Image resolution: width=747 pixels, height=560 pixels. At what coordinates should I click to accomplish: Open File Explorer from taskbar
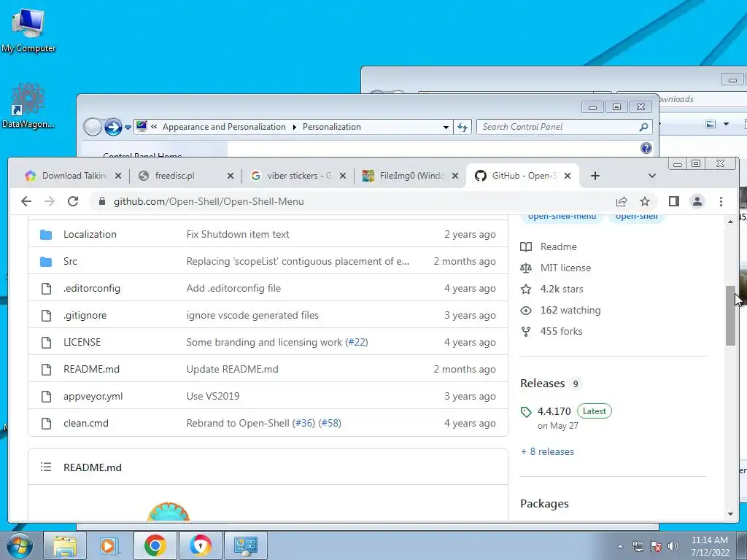coord(65,545)
